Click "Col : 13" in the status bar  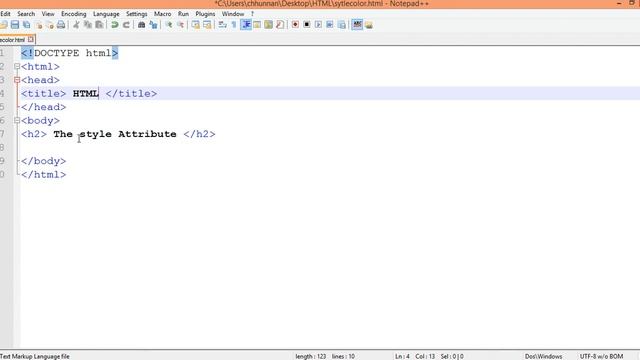[425, 356]
